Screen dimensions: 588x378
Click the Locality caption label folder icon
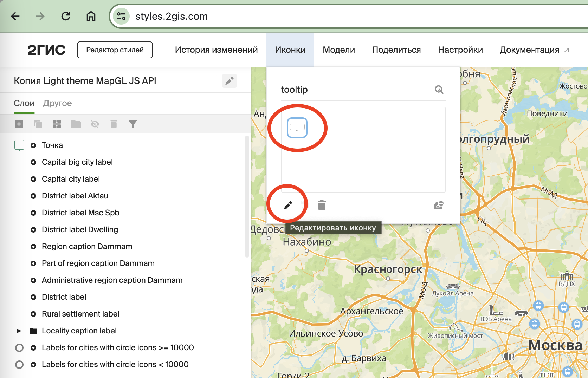[33, 331]
